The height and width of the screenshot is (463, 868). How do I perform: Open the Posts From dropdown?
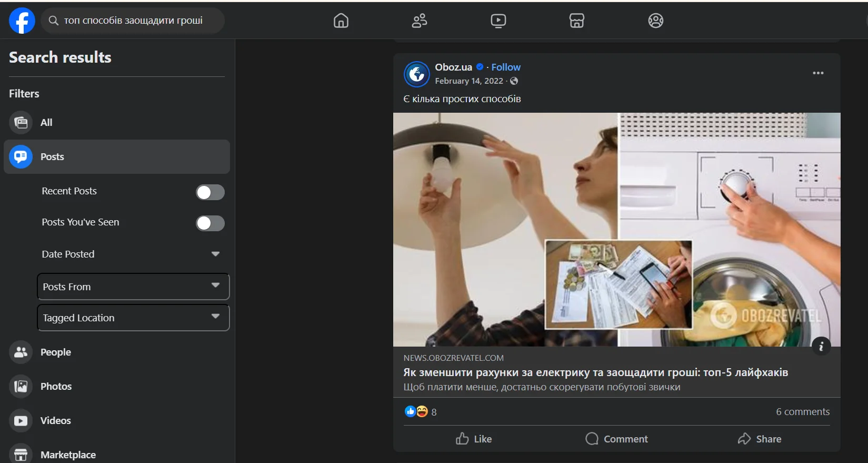tap(133, 287)
